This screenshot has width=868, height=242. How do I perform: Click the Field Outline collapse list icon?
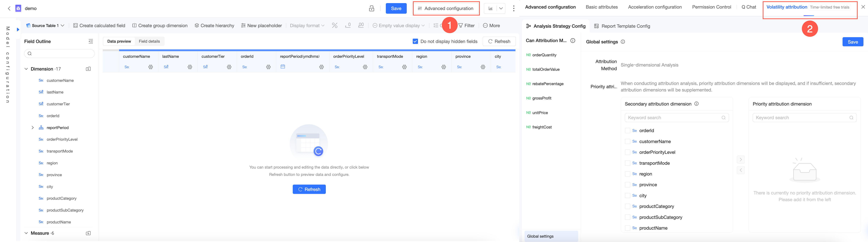(x=91, y=42)
